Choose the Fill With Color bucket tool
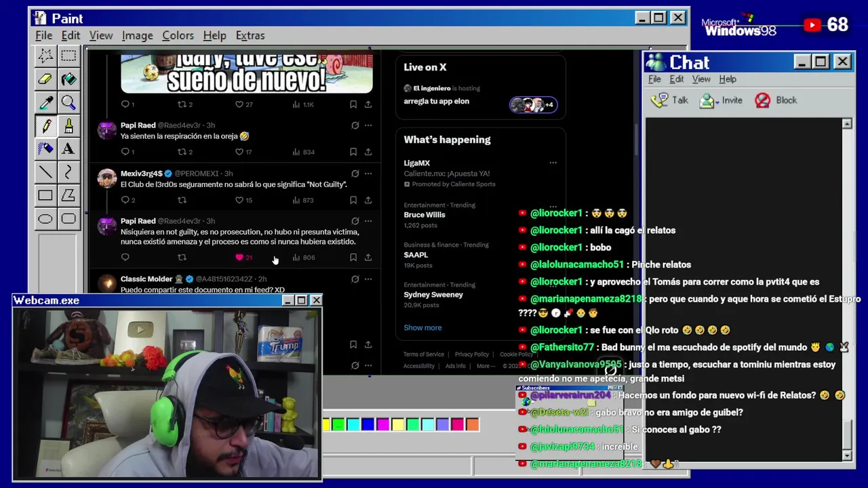Screen dimensions: 868x488 tap(68, 79)
